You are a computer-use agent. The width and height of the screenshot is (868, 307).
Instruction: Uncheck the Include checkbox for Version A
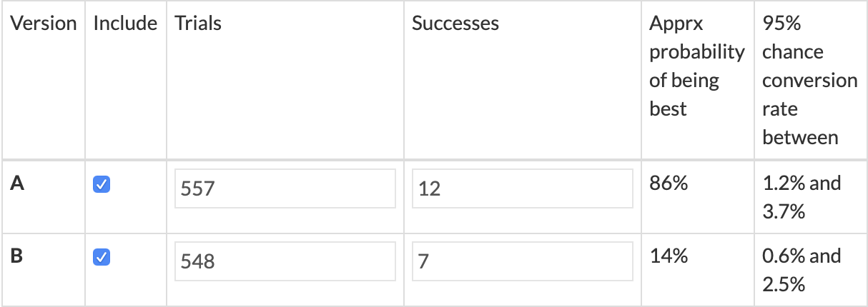pyautogui.click(x=102, y=185)
